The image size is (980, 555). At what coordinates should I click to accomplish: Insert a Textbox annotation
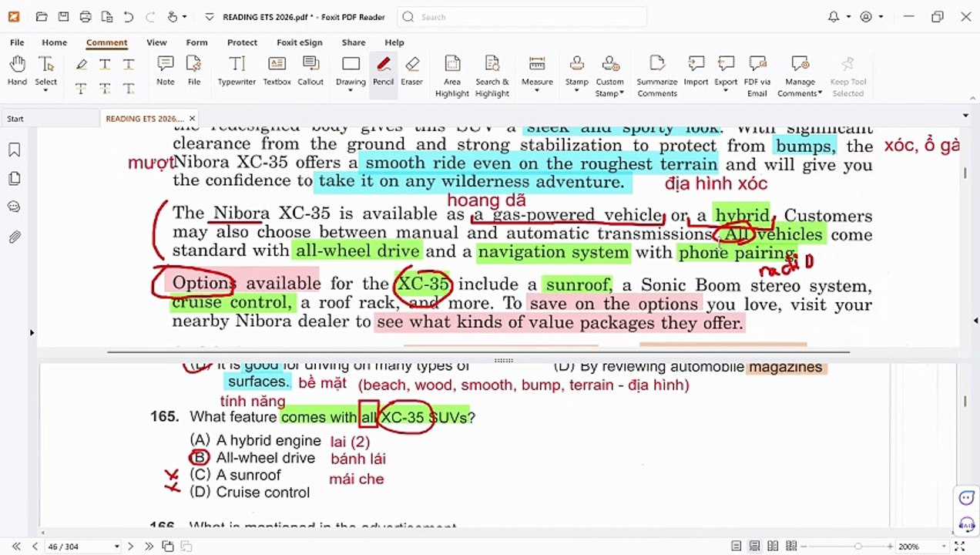click(x=277, y=71)
